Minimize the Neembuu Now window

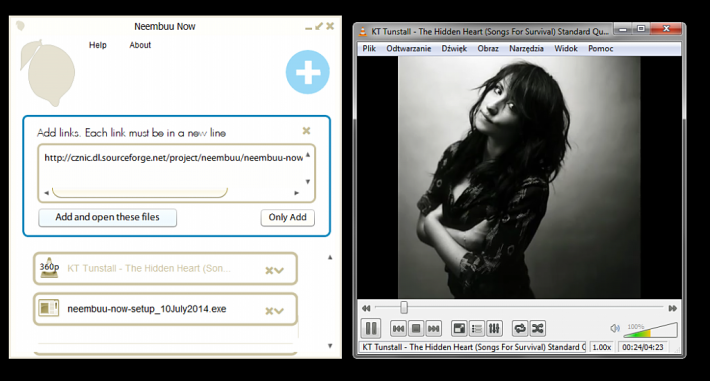coord(308,28)
